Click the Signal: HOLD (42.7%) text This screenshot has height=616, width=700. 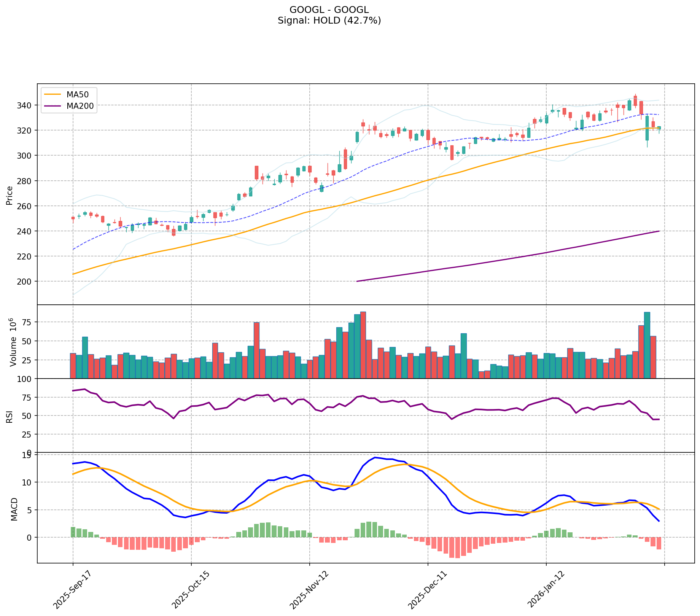tap(329, 21)
